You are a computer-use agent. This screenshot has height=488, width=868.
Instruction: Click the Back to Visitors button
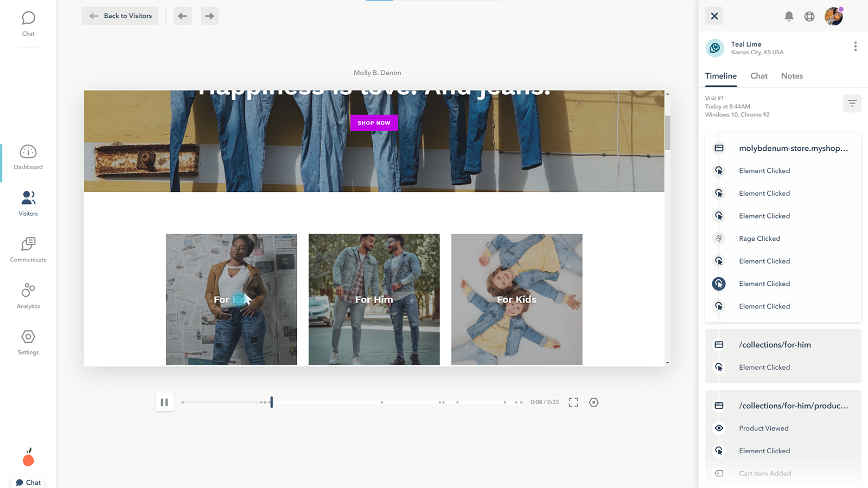(120, 16)
